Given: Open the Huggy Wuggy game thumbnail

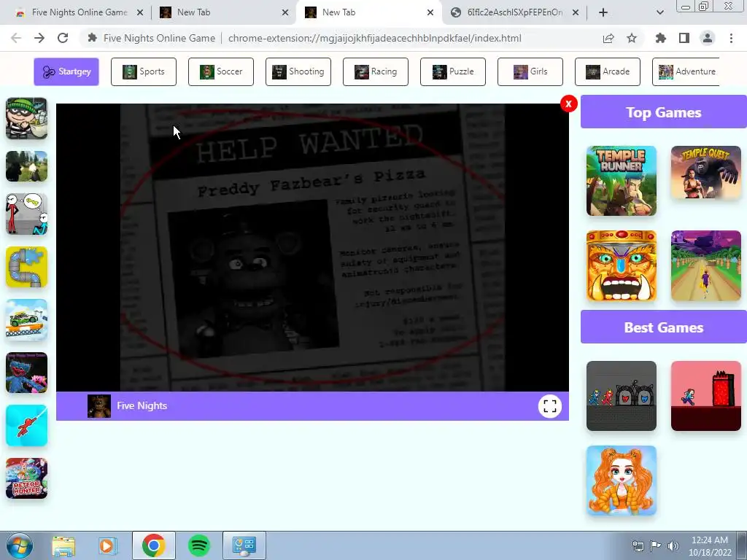Looking at the screenshot, I should [27, 373].
